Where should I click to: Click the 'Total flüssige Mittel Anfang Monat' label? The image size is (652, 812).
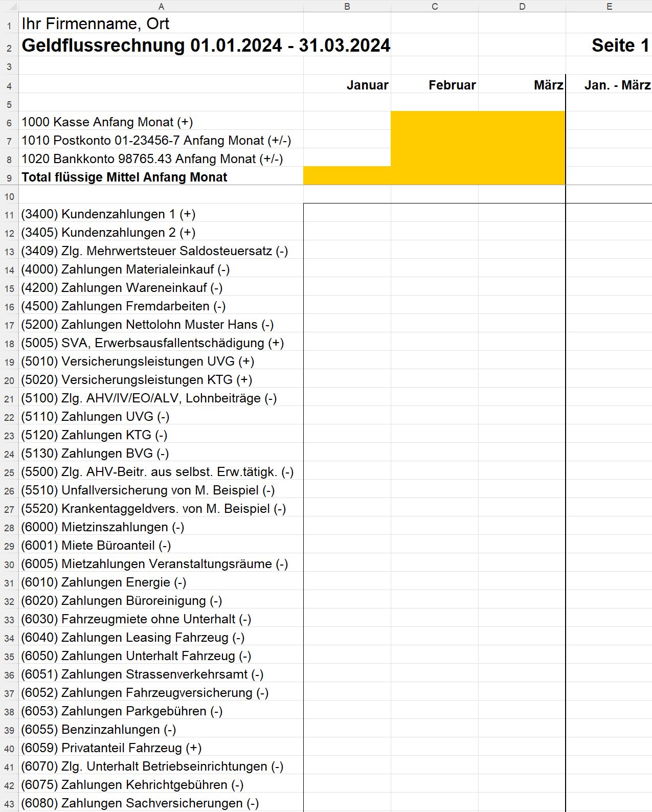124,177
